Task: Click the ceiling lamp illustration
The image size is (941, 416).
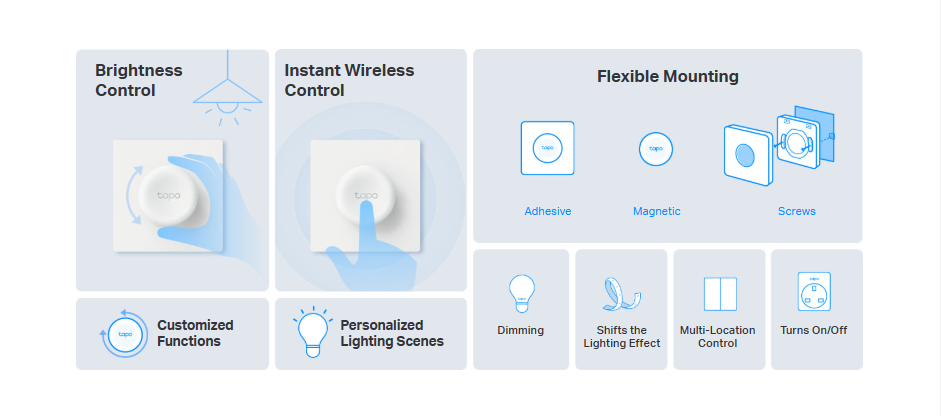Action: click(x=227, y=90)
